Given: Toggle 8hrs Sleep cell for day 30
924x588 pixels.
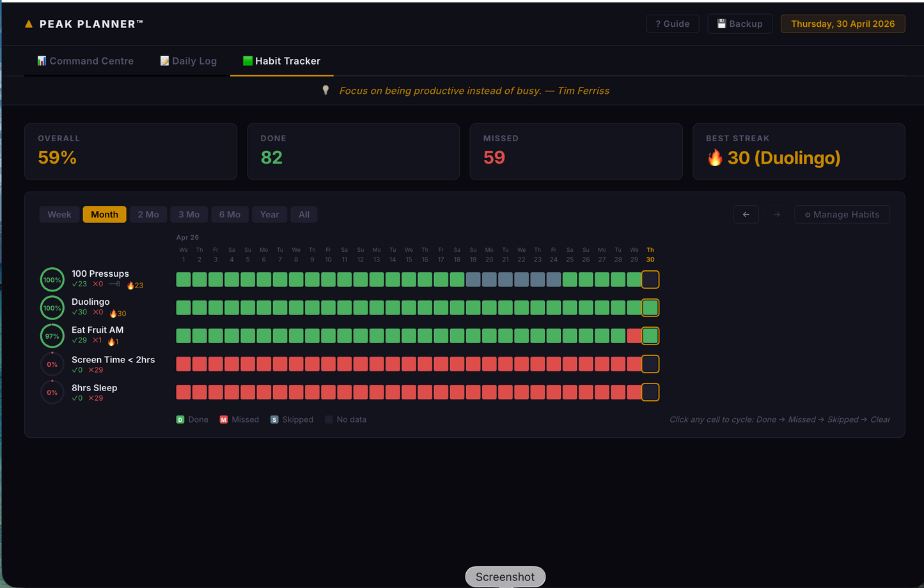Looking at the screenshot, I should point(650,392).
